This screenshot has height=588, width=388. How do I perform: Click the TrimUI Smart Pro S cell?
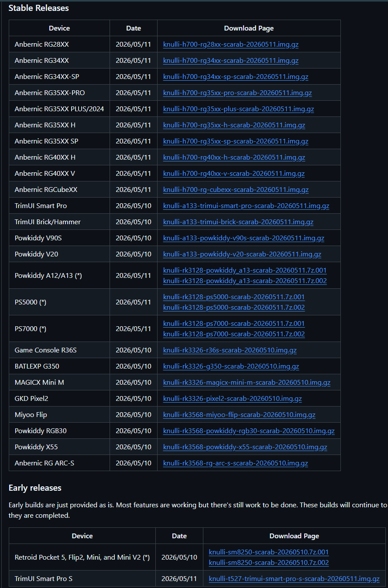pos(82,578)
